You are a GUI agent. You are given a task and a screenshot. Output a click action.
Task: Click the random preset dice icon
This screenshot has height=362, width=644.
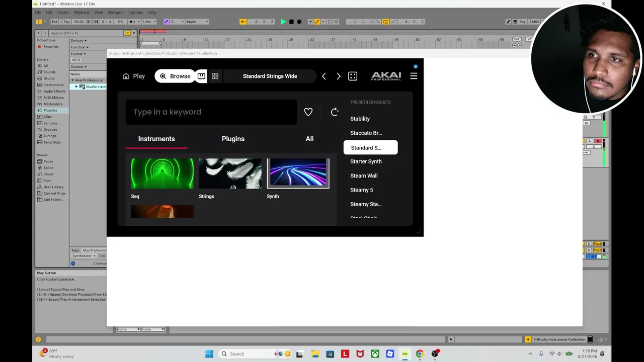pyautogui.click(x=353, y=76)
